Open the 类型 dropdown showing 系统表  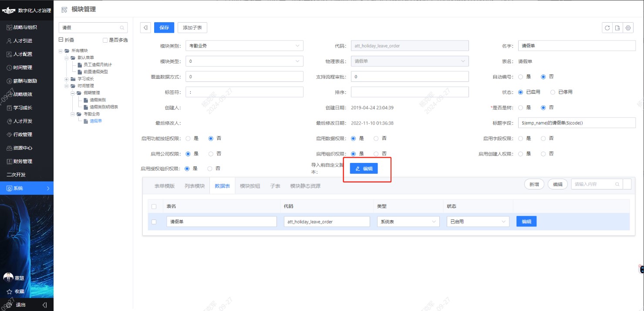coord(408,221)
